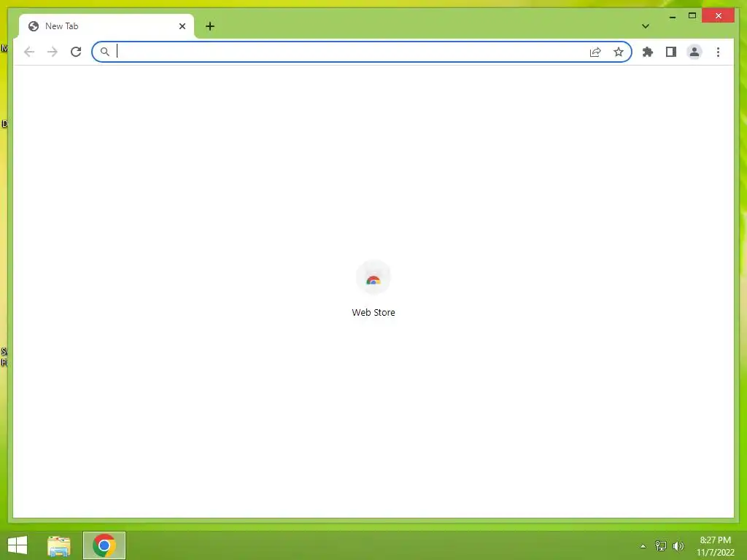Reload the current page
This screenshot has width=747, height=560.
(x=76, y=52)
